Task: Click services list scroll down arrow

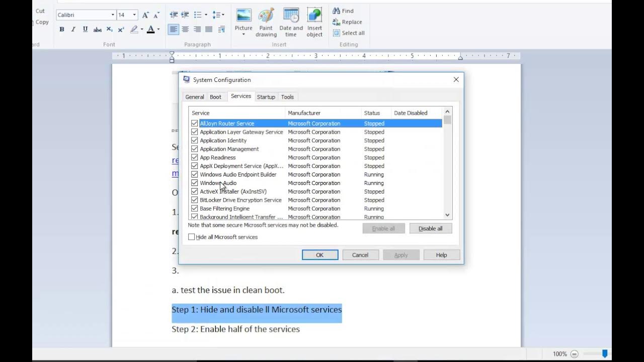Action: pos(447,215)
